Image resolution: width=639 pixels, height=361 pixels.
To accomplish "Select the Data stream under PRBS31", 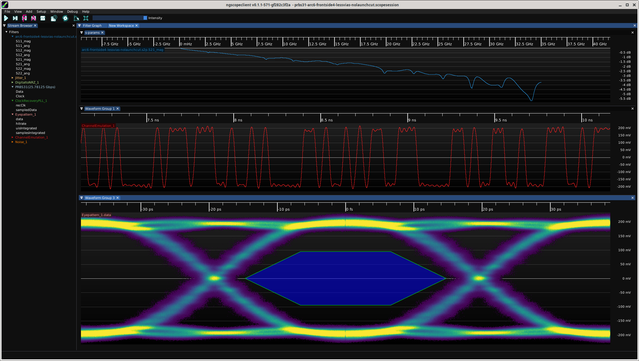I will (20, 91).
